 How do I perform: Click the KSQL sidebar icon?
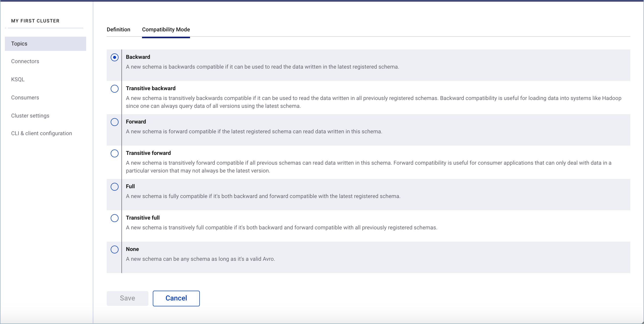19,79
